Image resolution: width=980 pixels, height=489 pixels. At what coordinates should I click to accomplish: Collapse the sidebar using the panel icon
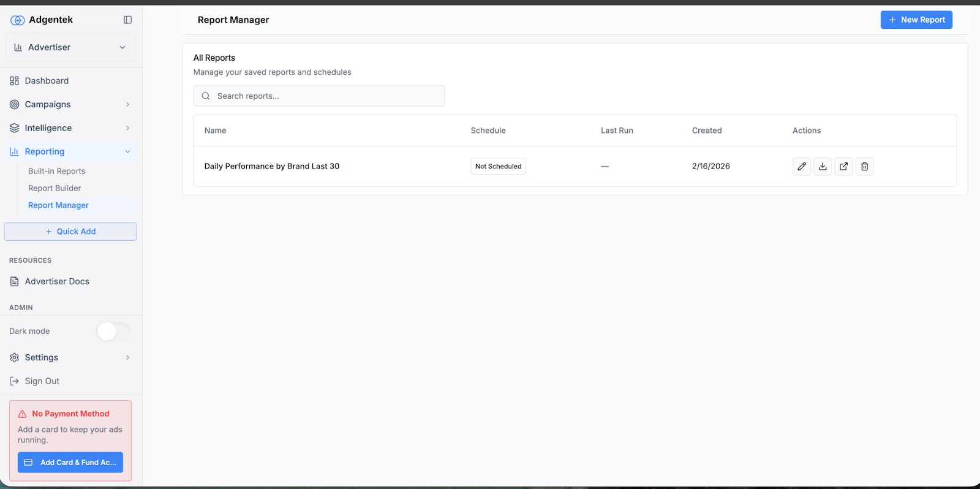pyautogui.click(x=127, y=20)
